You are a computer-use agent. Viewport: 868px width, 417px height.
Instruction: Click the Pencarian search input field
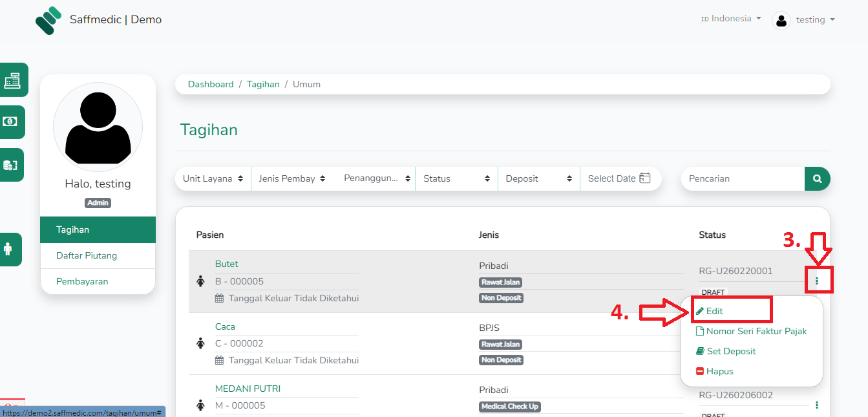pyautogui.click(x=742, y=178)
